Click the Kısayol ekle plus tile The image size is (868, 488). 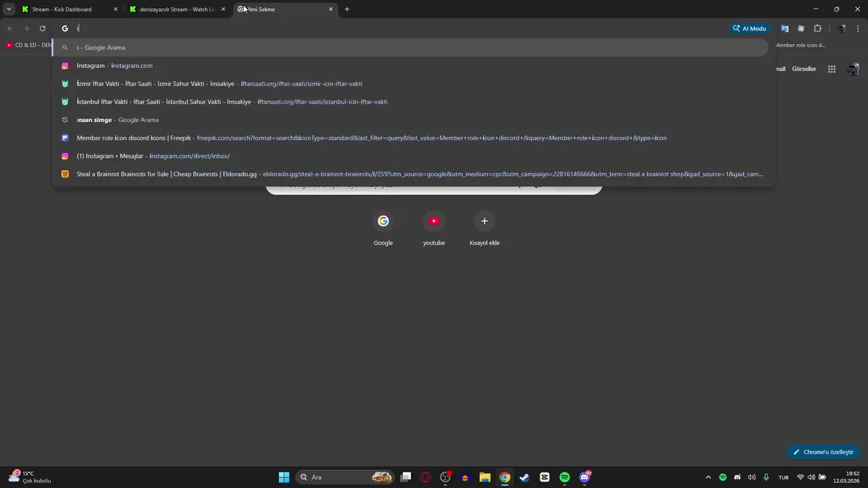click(x=484, y=228)
